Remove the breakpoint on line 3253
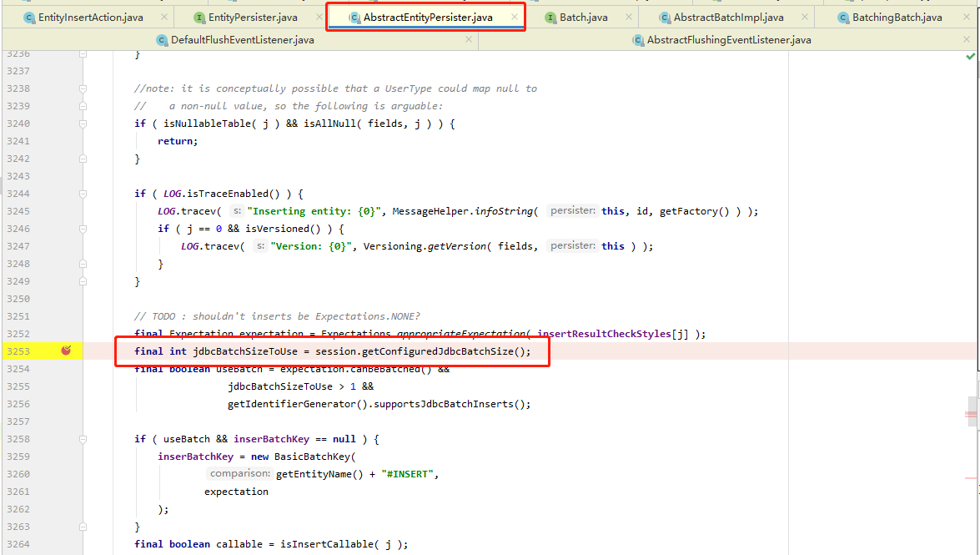 coord(66,351)
